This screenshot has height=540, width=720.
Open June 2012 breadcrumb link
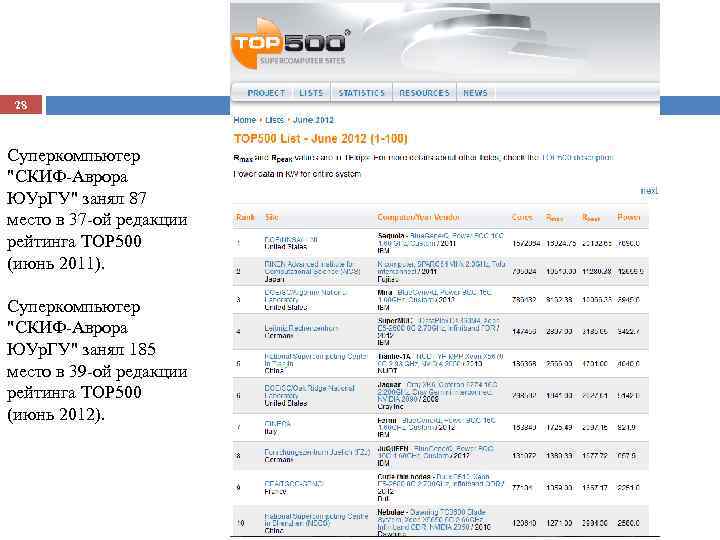(x=313, y=120)
